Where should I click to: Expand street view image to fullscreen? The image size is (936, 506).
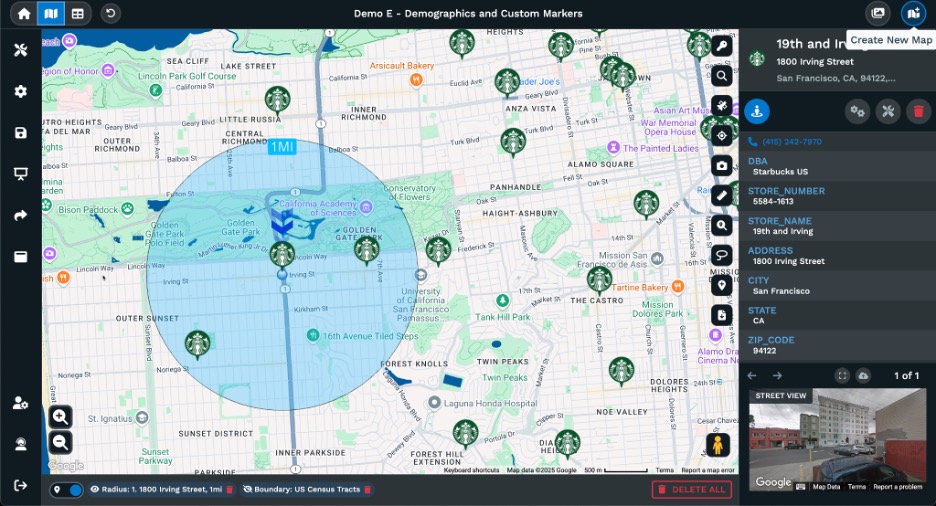pos(842,375)
